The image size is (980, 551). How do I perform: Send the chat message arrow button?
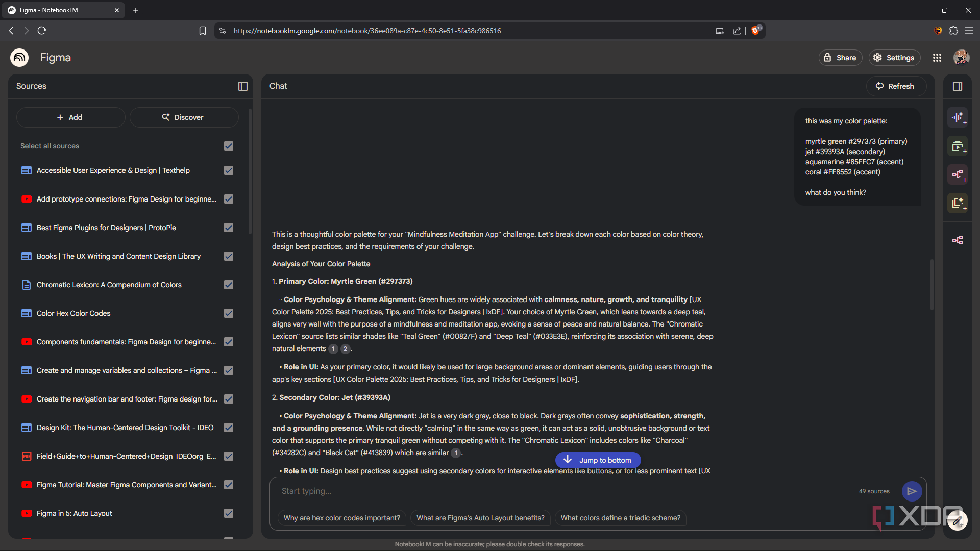pos(912,491)
